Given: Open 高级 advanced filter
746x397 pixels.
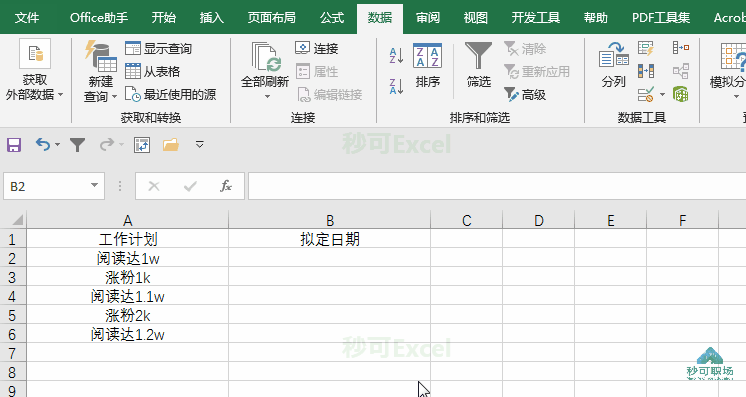Looking at the screenshot, I should click(525, 94).
